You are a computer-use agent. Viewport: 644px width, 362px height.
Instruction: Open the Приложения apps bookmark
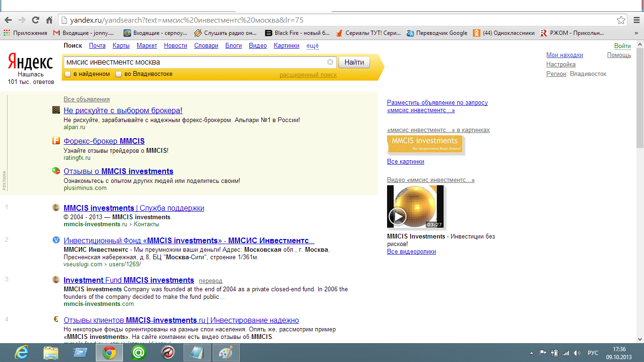(x=25, y=33)
